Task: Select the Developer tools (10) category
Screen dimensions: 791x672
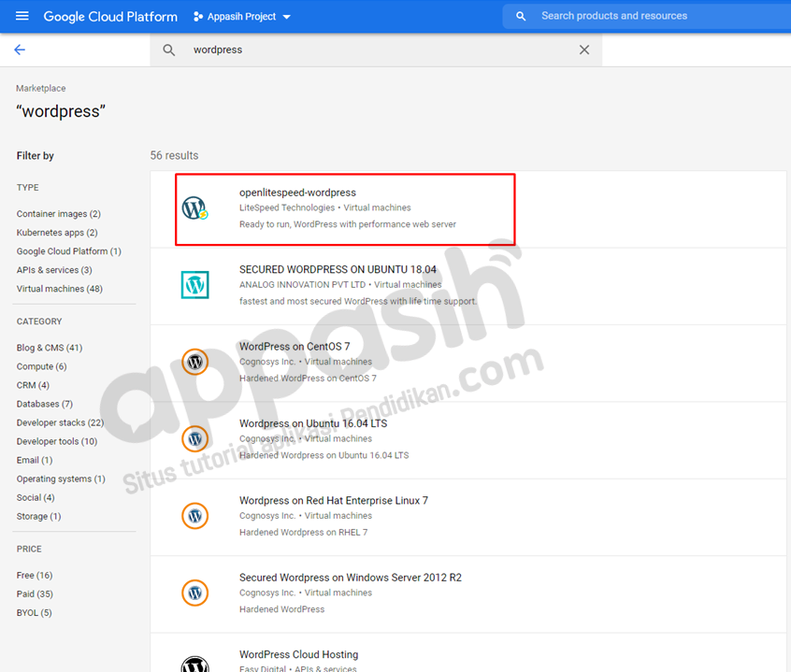Action: pos(56,441)
